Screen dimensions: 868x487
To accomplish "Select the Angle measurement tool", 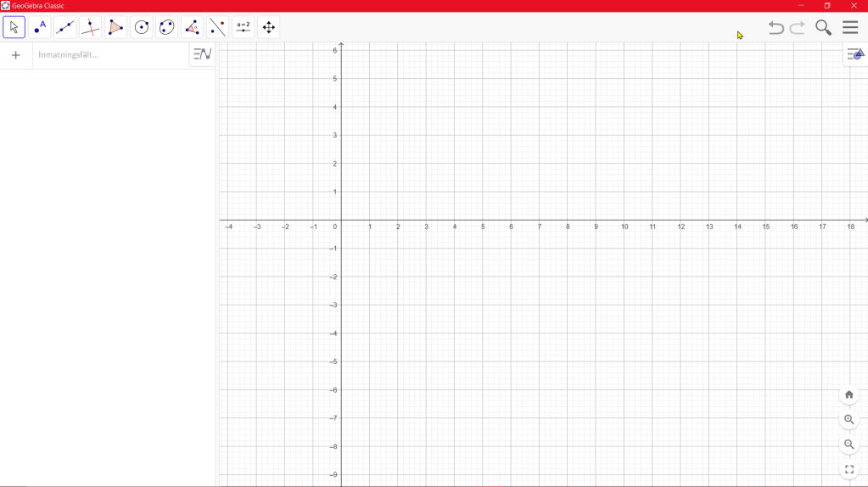I will [x=193, y=27].
